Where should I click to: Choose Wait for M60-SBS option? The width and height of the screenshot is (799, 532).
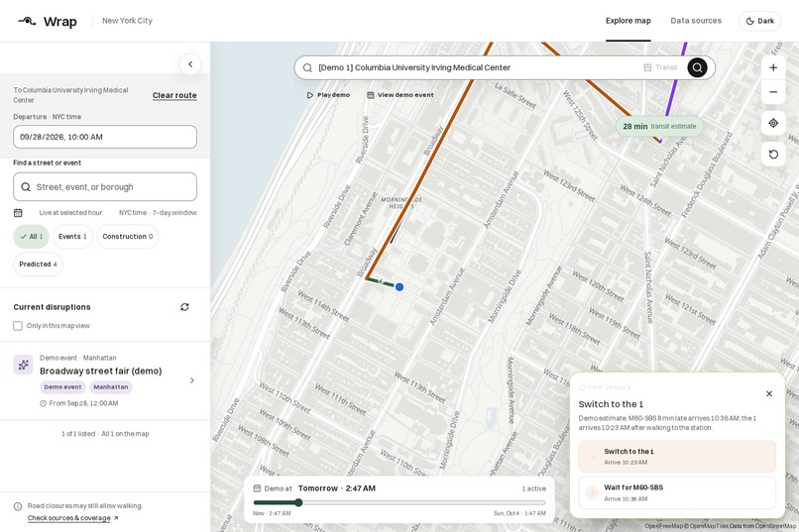677,492
